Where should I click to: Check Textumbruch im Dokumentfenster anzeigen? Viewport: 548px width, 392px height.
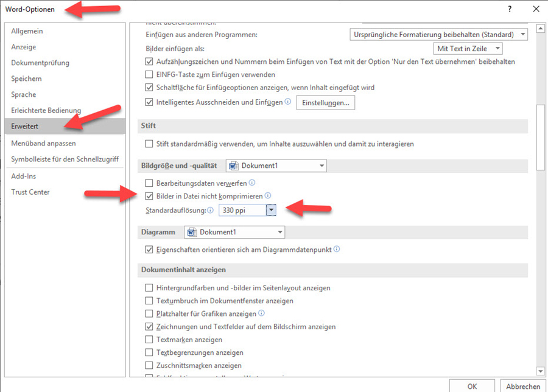click(x=149, y=301)
